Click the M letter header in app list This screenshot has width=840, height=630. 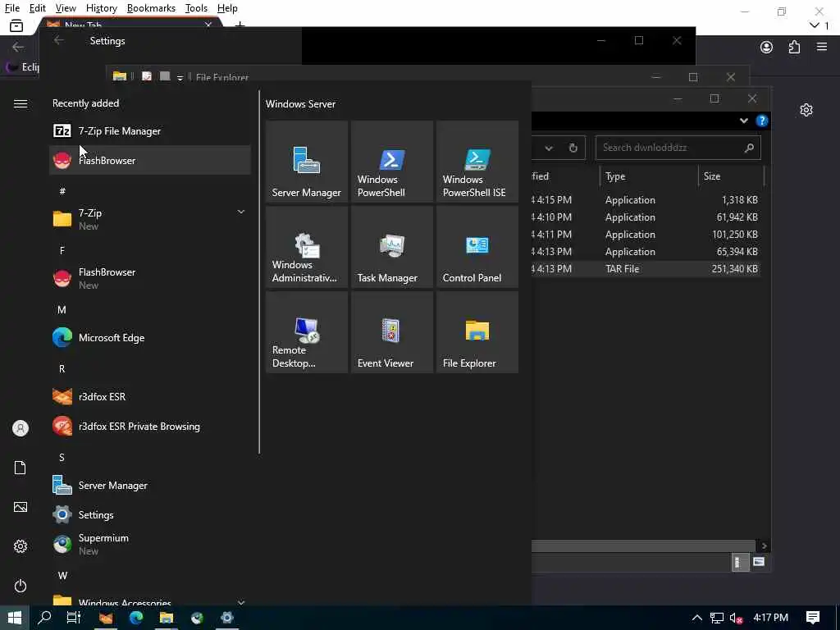(x=62, y=309)
